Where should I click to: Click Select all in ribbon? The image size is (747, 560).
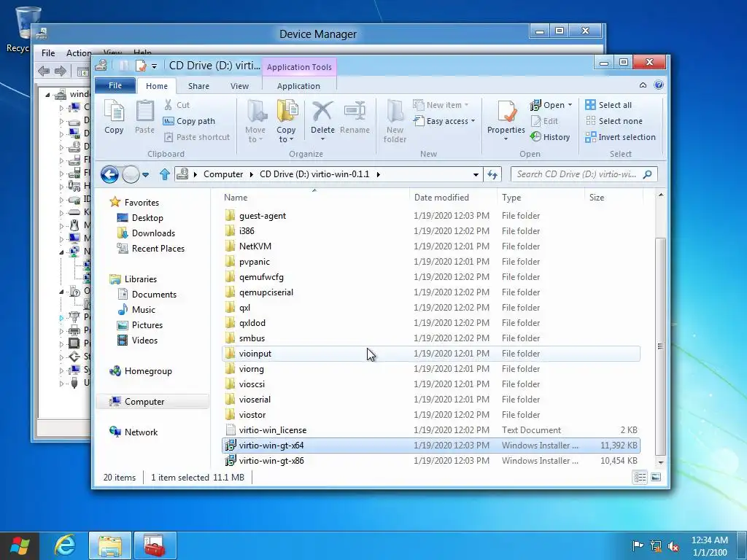[x=608, y=105]
